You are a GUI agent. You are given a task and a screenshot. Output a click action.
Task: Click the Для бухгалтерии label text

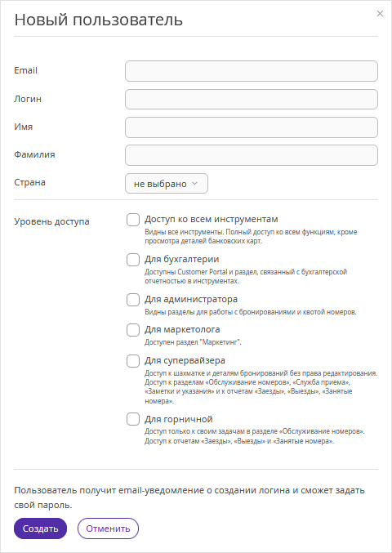pyautogui.click(x=181, y=259)
